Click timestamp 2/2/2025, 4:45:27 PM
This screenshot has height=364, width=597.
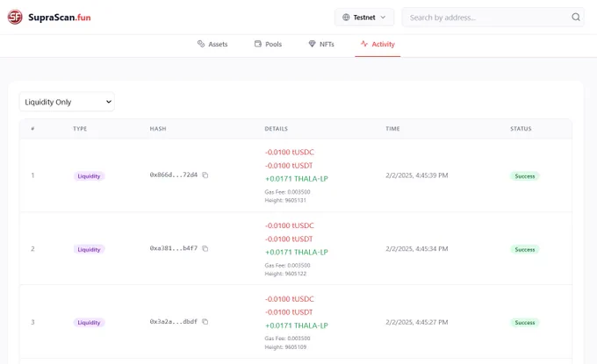[x=416, y=322]
